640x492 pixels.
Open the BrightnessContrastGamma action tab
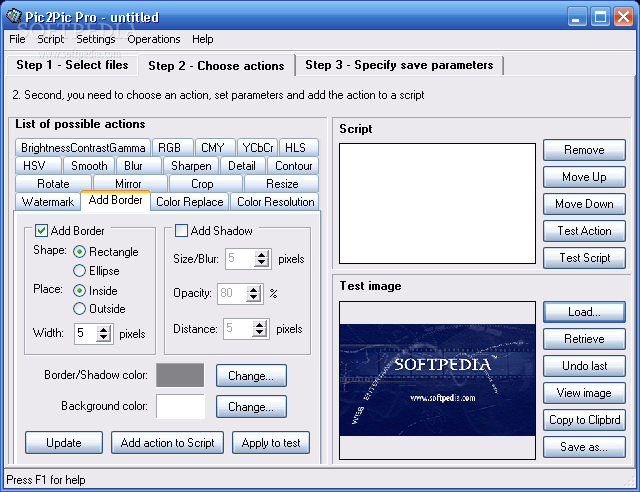[83, 147]
